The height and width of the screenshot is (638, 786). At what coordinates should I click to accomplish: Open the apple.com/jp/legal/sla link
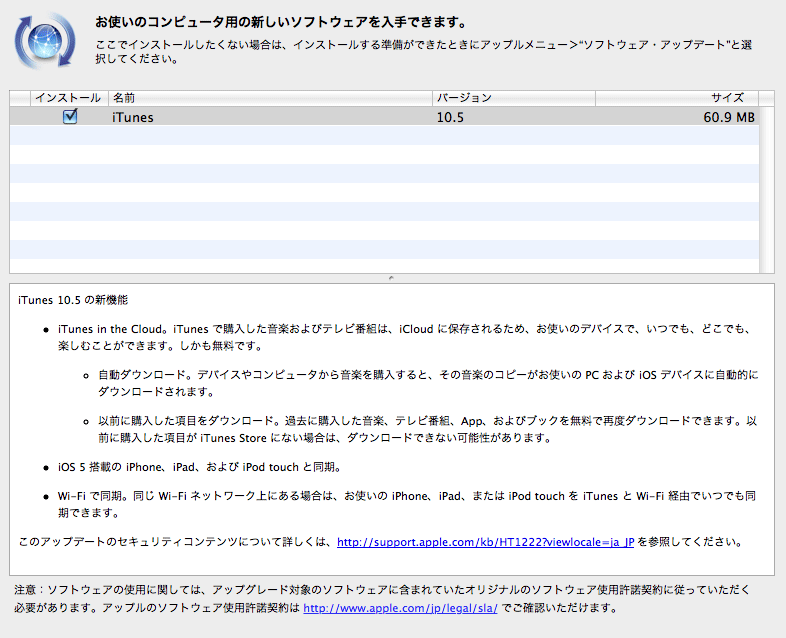tap(400, 608)
